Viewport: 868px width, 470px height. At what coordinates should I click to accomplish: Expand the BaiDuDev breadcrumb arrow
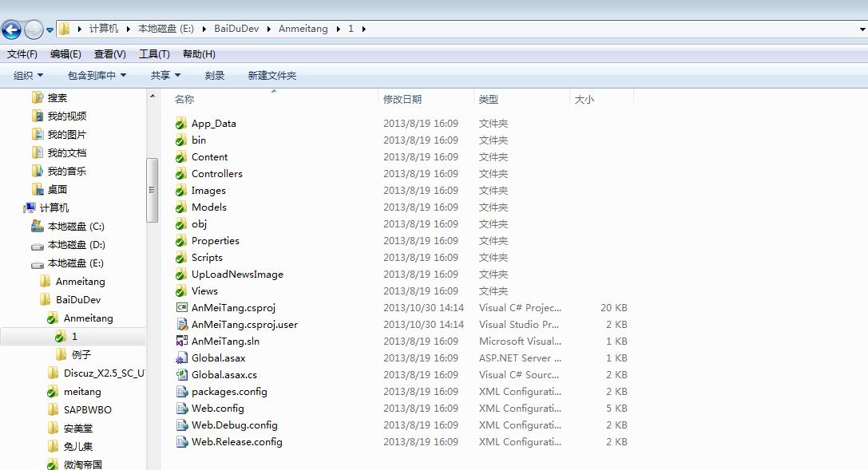pyautogui.click(x=268, y=29)
